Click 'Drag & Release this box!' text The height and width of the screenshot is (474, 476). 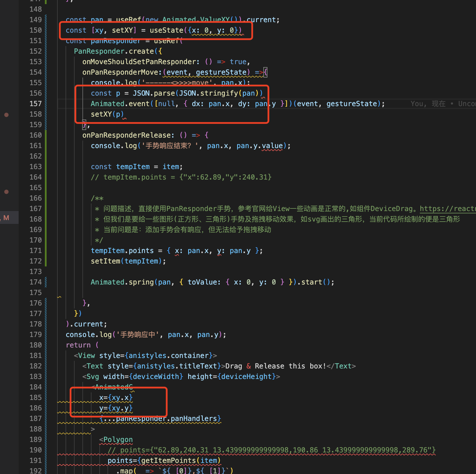click(276, 366)
